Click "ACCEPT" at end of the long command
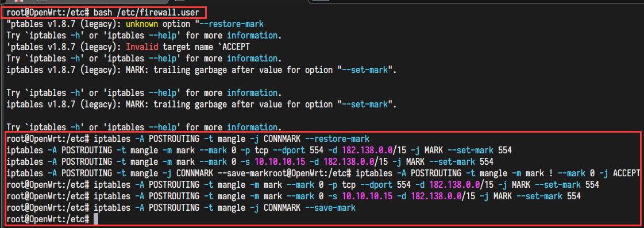The height and width of the screenshot is (228, 644). 627,173
